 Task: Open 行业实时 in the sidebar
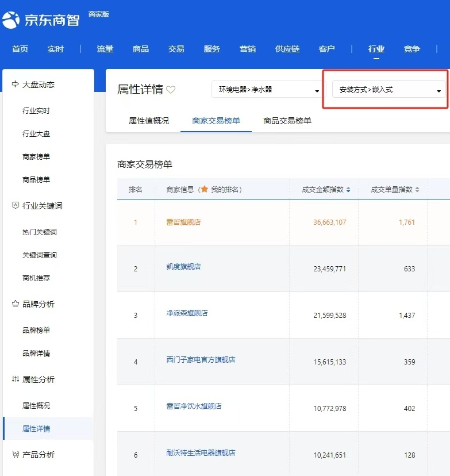click(36, 111)
